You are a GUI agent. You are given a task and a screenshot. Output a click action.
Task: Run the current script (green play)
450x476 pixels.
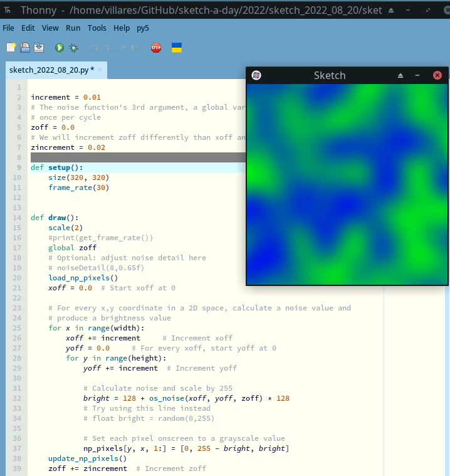point(60,48)
